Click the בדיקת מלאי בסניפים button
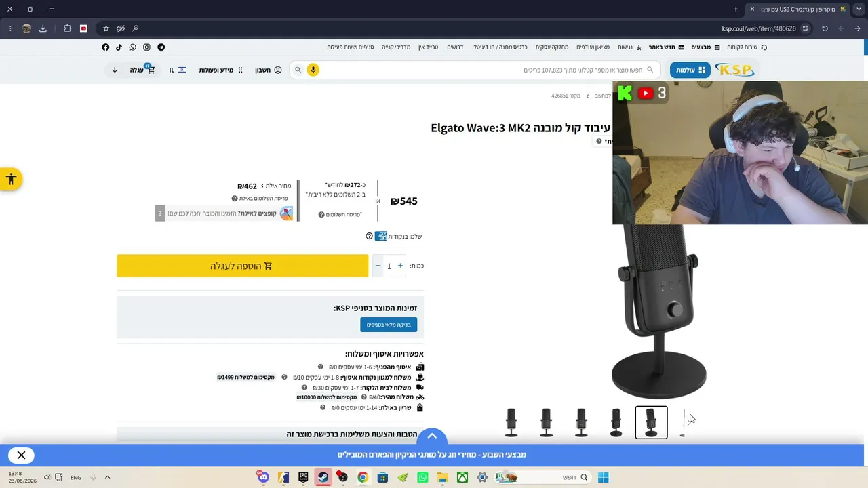Image resolution: width=868 pixels, height=488 pixels. (x=389, y=325)
